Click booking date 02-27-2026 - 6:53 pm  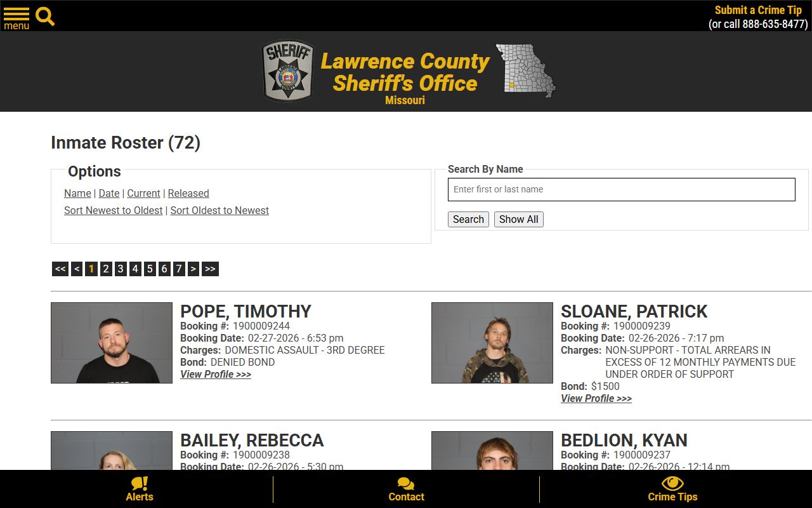(x=296, y=338)
